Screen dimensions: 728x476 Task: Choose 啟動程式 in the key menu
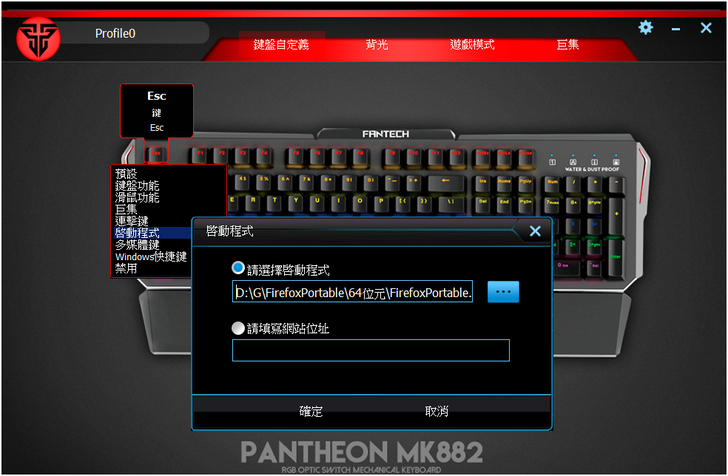coord(137,233)
